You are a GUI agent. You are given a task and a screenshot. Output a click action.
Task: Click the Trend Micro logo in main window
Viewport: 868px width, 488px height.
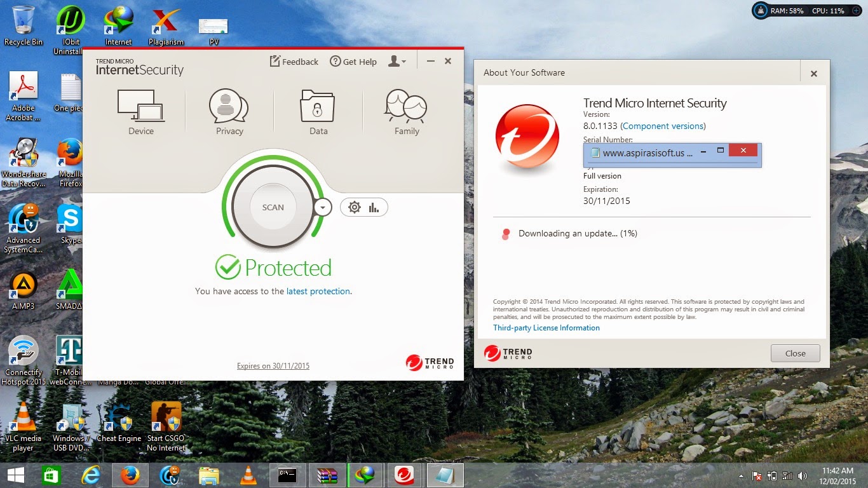coord(430,363)
